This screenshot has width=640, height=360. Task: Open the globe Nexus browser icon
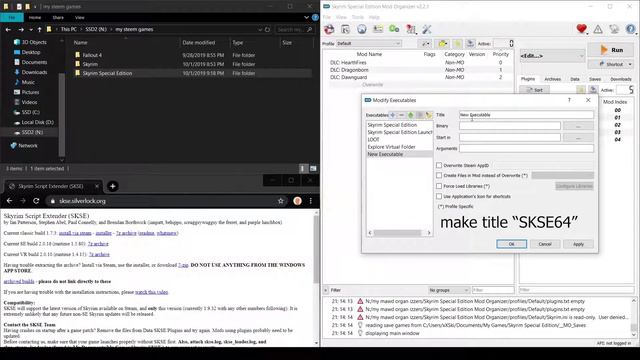click(x=362, y=29)
